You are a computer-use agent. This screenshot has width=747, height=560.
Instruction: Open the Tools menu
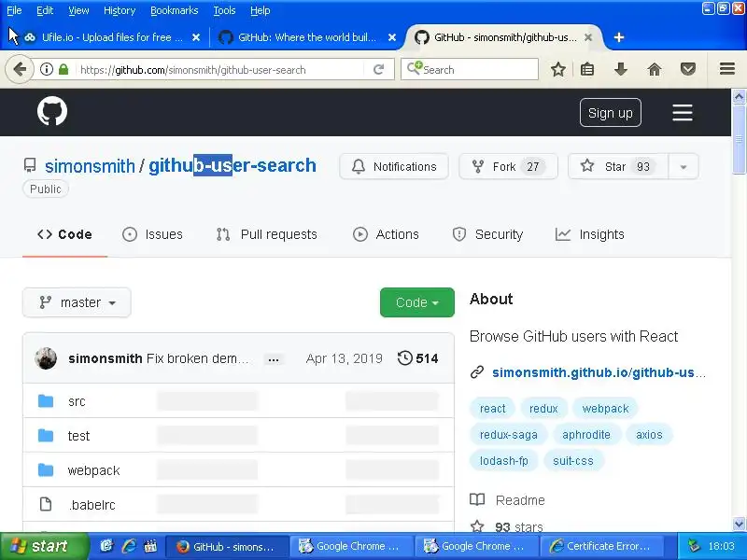(x=224, y=10)
